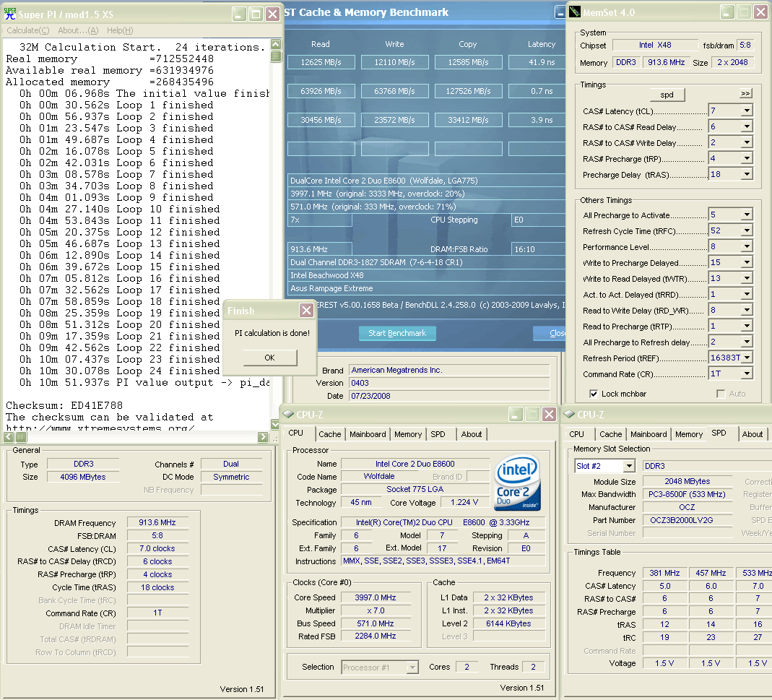Click Super PI horizontal scrollbar left arrow
The image size is (772, 700).
(9, 437)
